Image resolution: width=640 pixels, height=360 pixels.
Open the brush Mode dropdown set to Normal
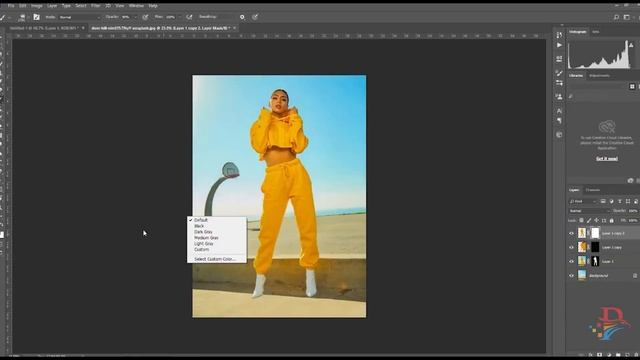[80, 17]
